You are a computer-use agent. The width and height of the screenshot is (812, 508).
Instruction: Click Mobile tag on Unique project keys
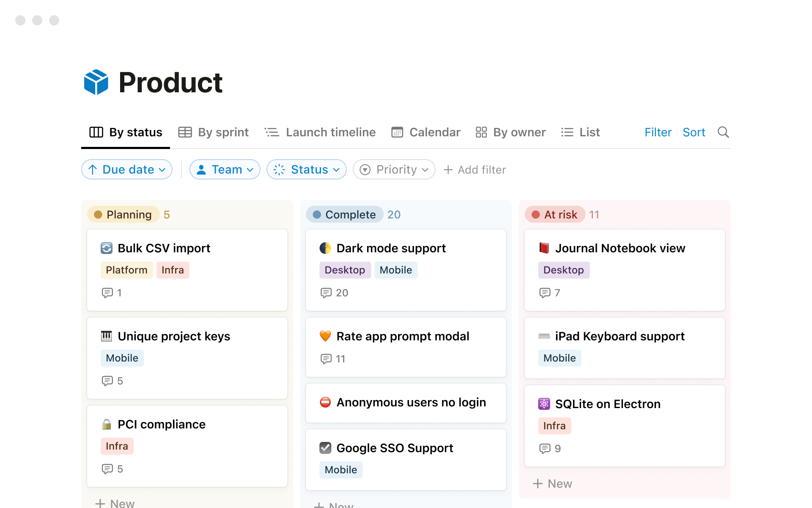click(x=122, y=358)
